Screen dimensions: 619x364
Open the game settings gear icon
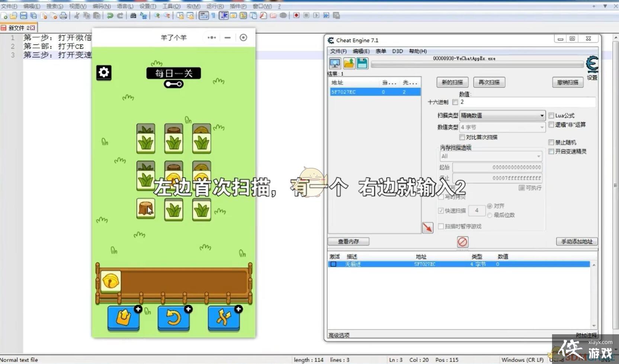click(104, 73)
